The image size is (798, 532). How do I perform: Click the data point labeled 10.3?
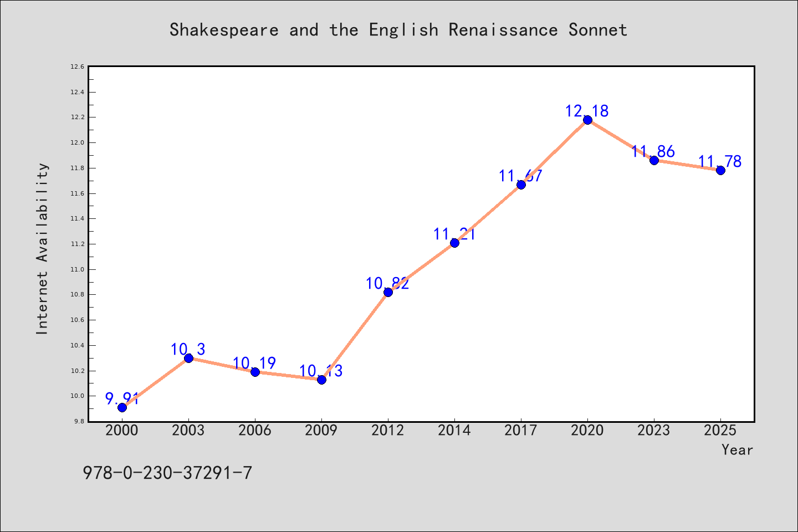coord(188,358)
